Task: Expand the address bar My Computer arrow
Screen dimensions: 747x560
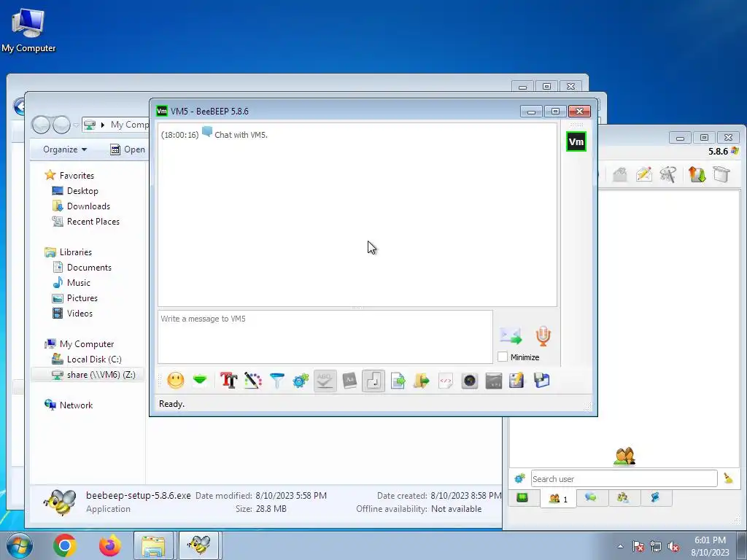Action: pos(102,125)
